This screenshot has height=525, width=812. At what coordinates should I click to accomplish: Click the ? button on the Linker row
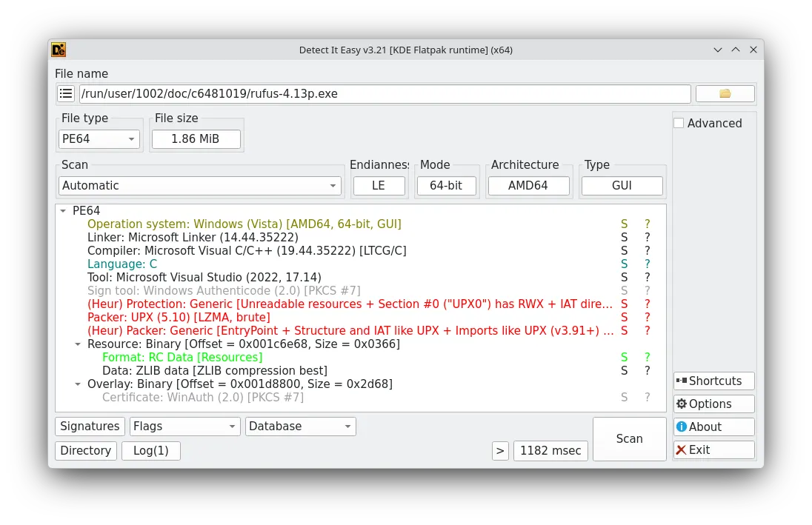click(x=647, y=237)
